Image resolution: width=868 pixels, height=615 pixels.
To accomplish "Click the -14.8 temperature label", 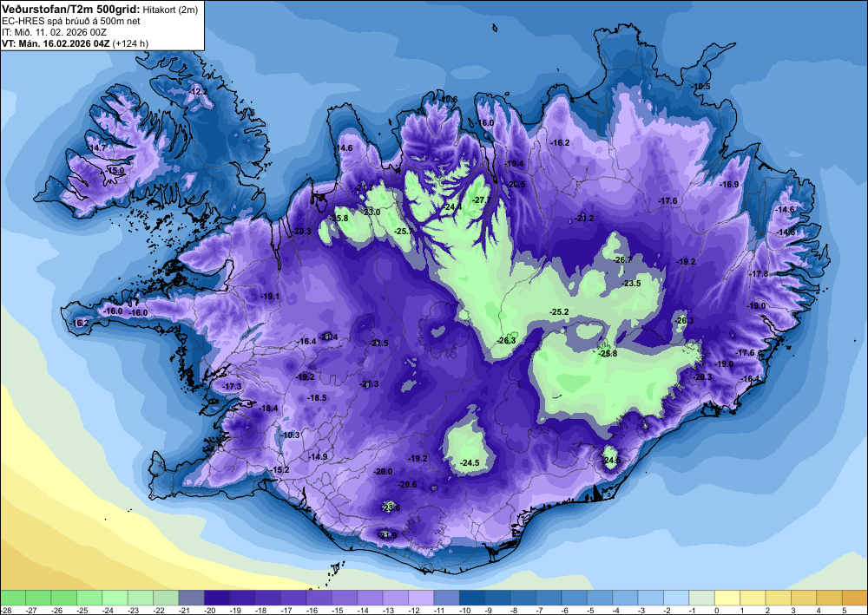I will [x=785, y=232].
